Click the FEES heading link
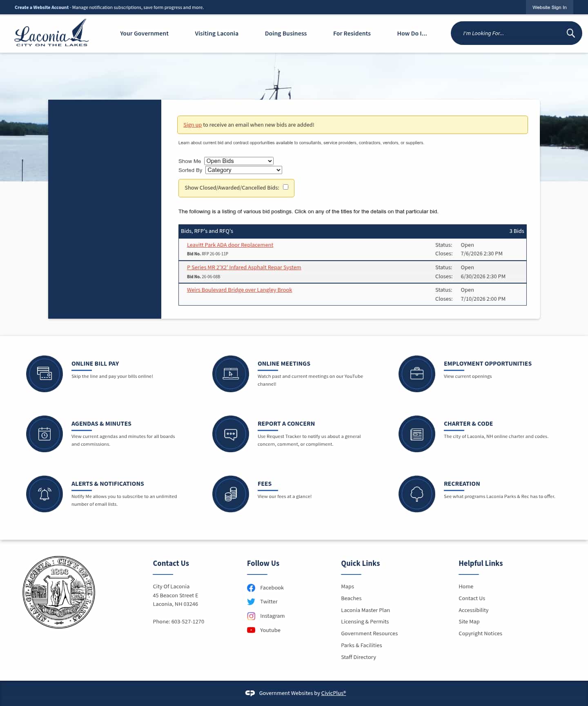 tap(265, 484)
